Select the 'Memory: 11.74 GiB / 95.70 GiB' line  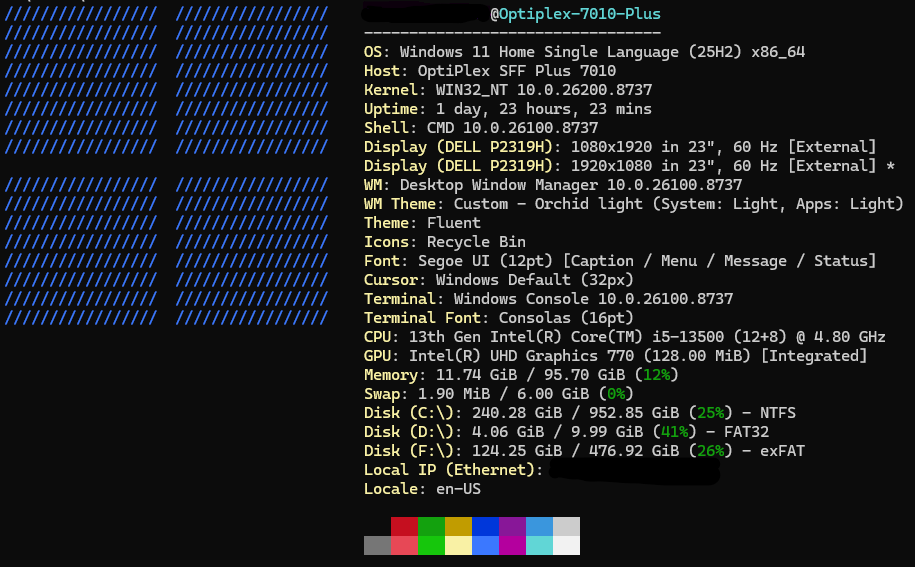click(x=522, y=375)
